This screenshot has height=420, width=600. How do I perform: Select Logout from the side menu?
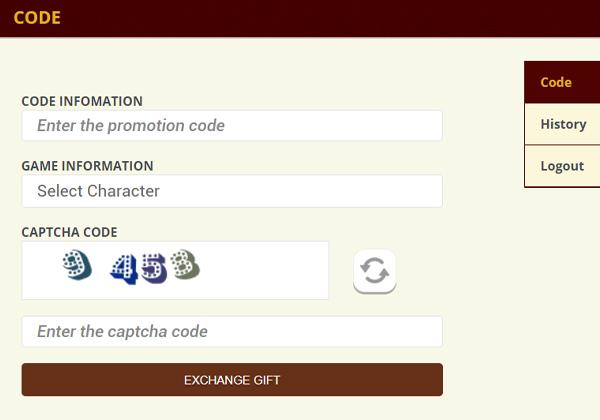562,166
